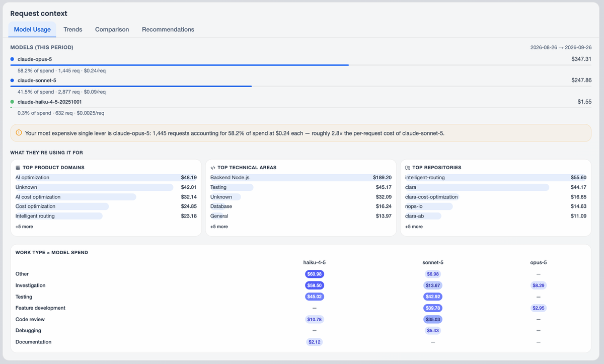The width and height of the screenshot is (604, 364).
Task: Click the green dot next to claude-haiku-4-5-20251001
Action: 12,102
